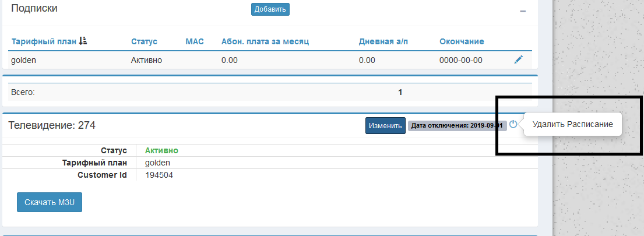Click the Телевидение: 274 heading
The width and height of the screenshot is (644, 236).
coord(52,125)
